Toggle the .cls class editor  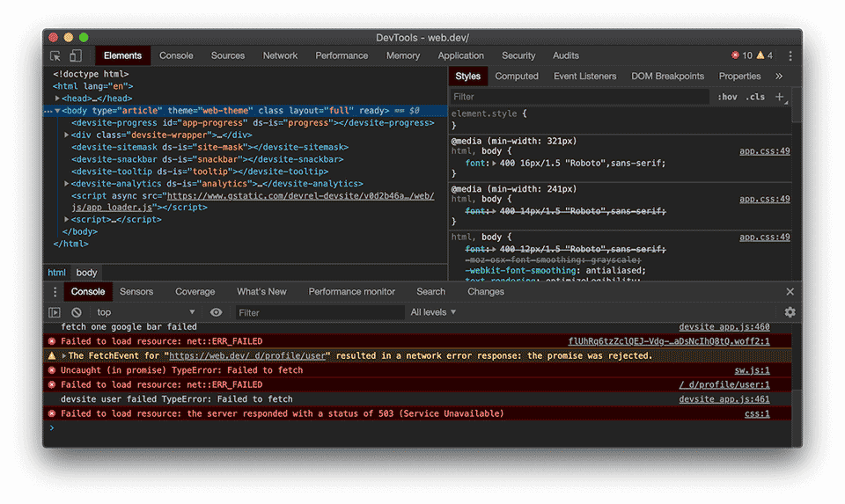(x=755, y=97)
